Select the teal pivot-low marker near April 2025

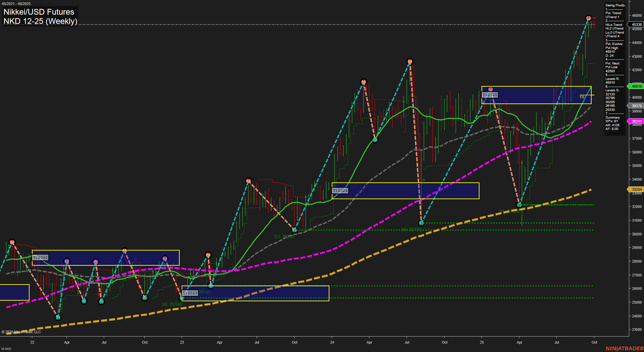[x=519, y=204]
